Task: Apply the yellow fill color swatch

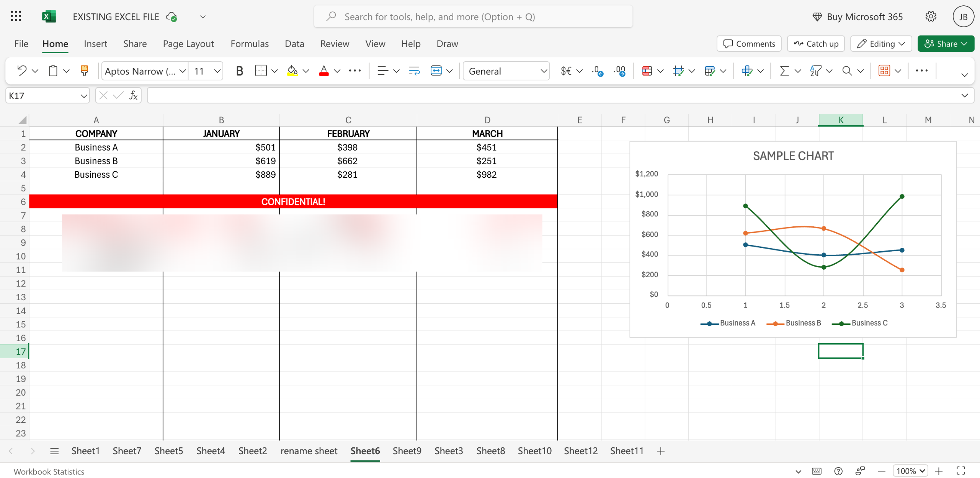Action: 292,71
